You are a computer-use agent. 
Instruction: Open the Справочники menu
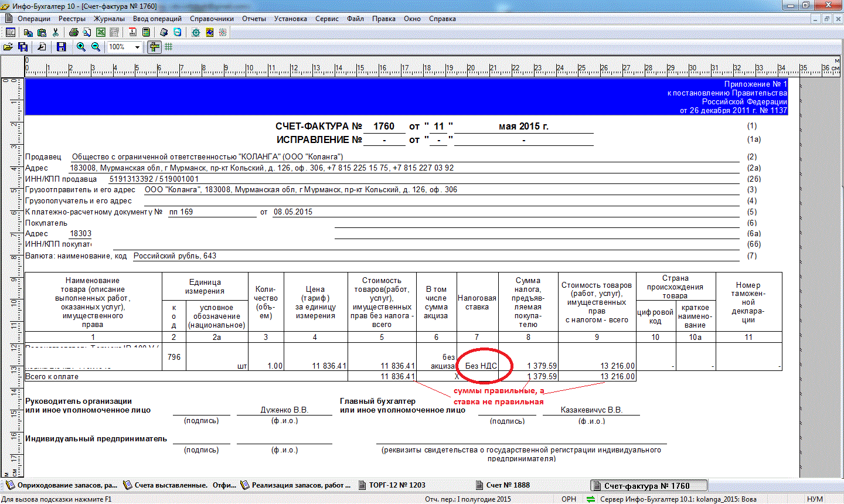pyautogui.click(x=212, y=19)
